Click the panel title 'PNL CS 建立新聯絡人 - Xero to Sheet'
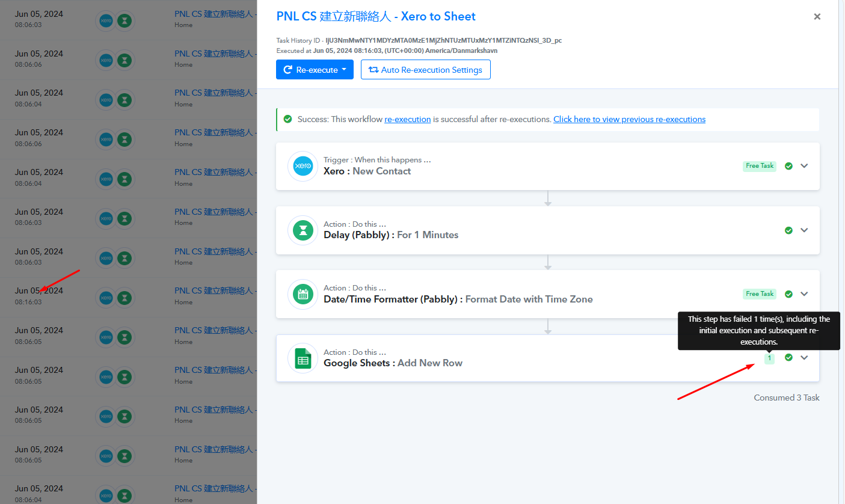This screenshot has width=845, height=504. click(x=376, y=17)
